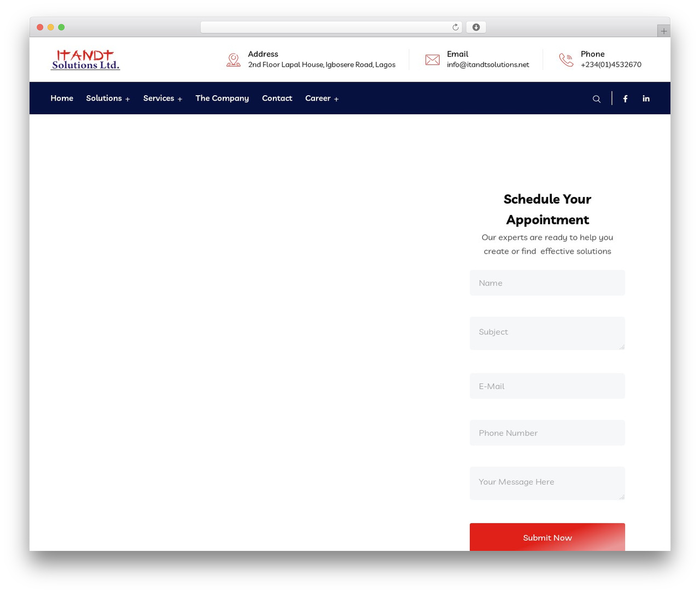Viewport: 700px width, 593px height.
Task: Visit the LinkedIn page icon
Action: click(x=646, y=98)
